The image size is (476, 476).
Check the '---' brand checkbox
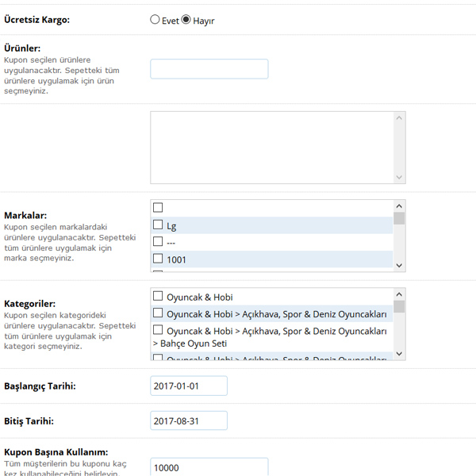coord(158,242)
